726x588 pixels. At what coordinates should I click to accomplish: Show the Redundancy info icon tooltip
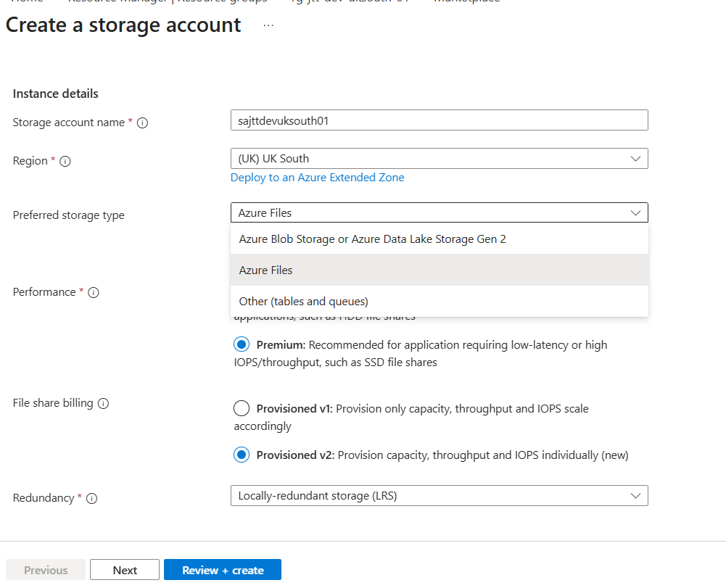click(x=91, y=499)
